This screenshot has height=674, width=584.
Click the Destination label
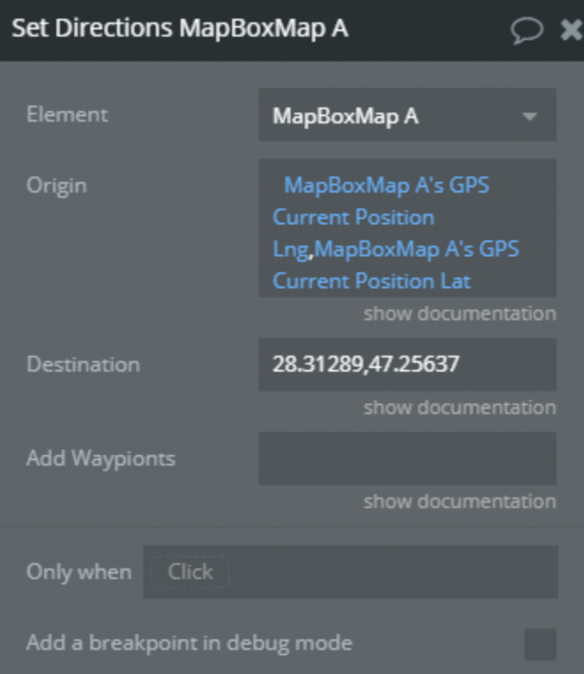pyautogui.click(x=83, y=365)
